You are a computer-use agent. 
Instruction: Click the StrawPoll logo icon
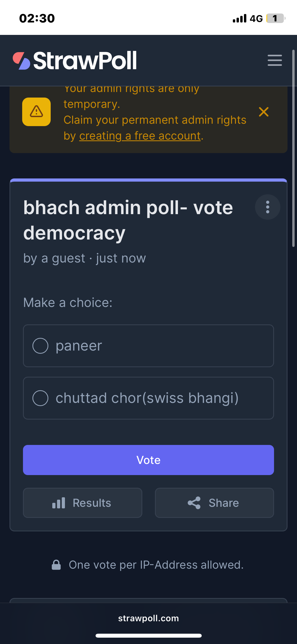21,61
